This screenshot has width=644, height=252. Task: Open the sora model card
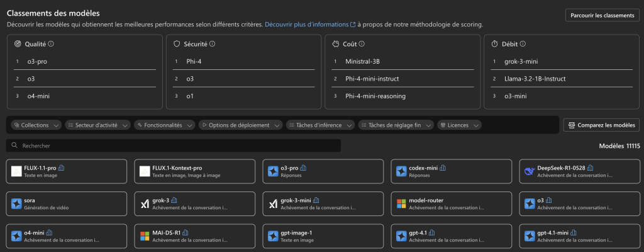pyautogui.click(x=67, y=204)
